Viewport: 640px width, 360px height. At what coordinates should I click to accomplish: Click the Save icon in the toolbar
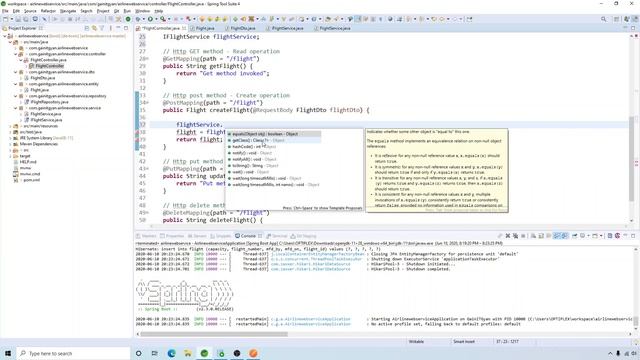click(x=18, y=19)
